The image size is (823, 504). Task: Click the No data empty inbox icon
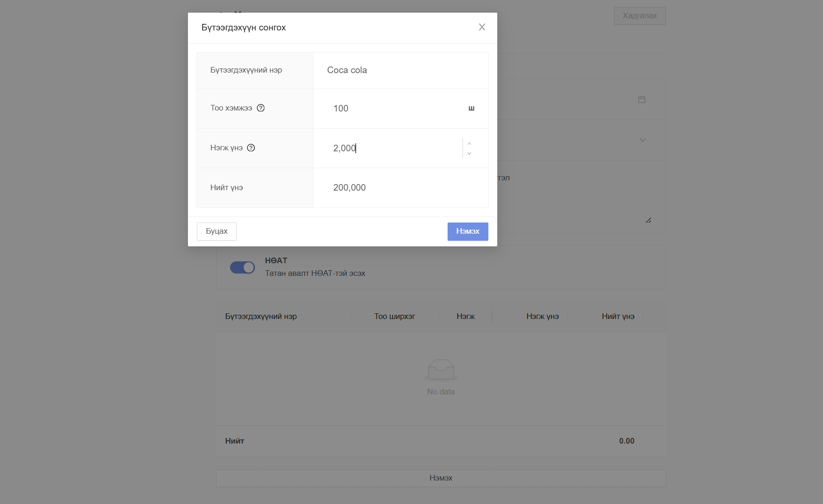pyautogui.click(x=441, y=370)
